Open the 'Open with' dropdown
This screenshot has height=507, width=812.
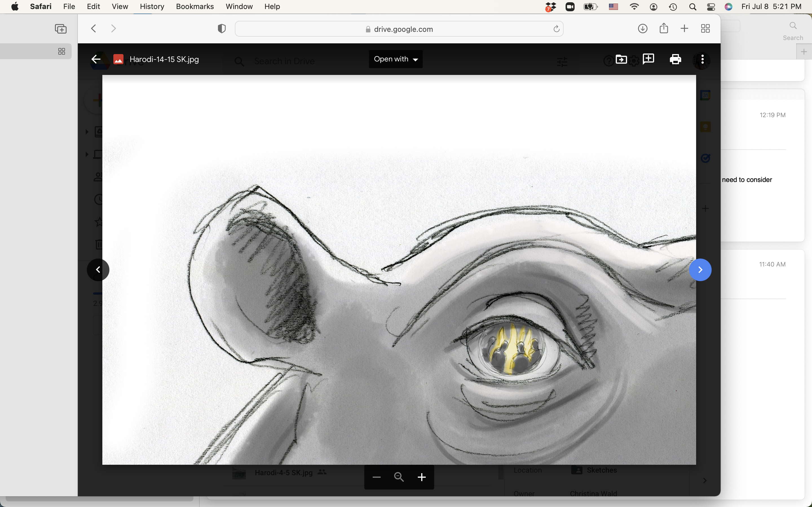point(396,59)
